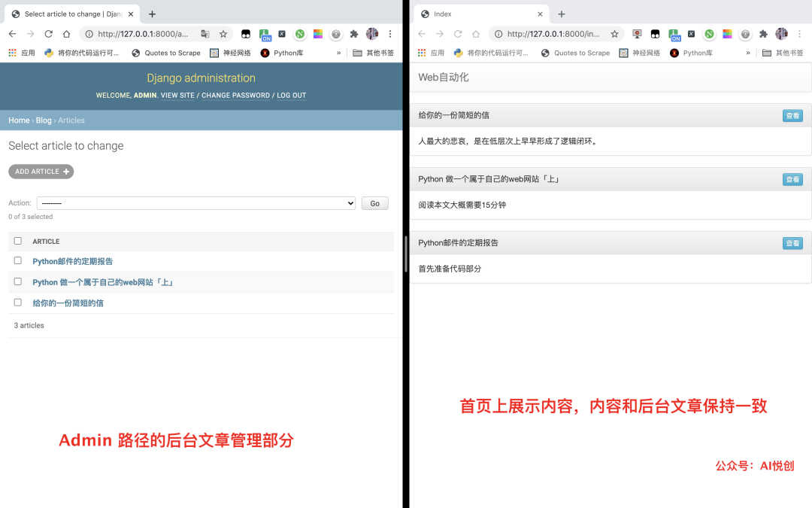This screenshot has height=508, width=812.
Task: Click the ARTICLE column header
Action: [x=46, y=242]
